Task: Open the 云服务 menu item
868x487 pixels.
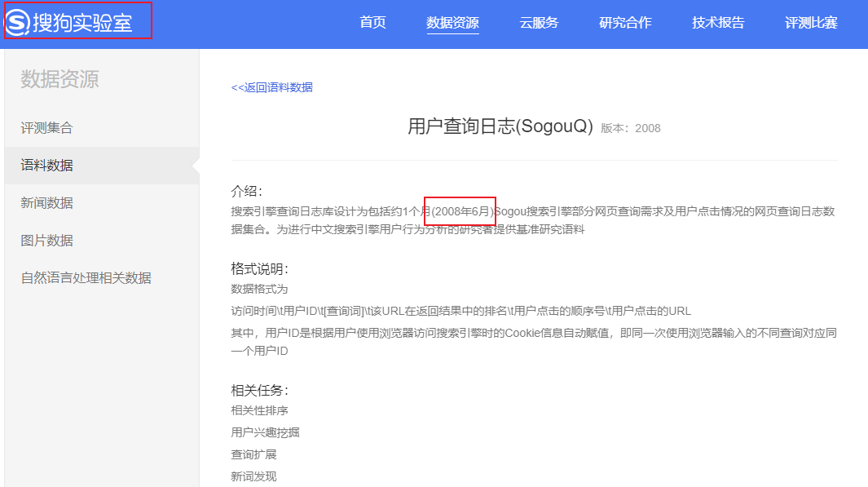Action: (539, 23)
